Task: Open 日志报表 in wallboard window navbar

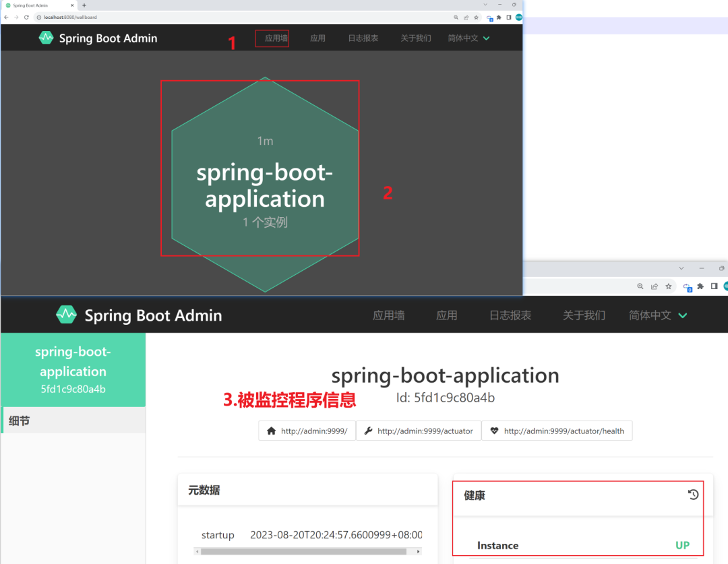Action: coord(363,38)
